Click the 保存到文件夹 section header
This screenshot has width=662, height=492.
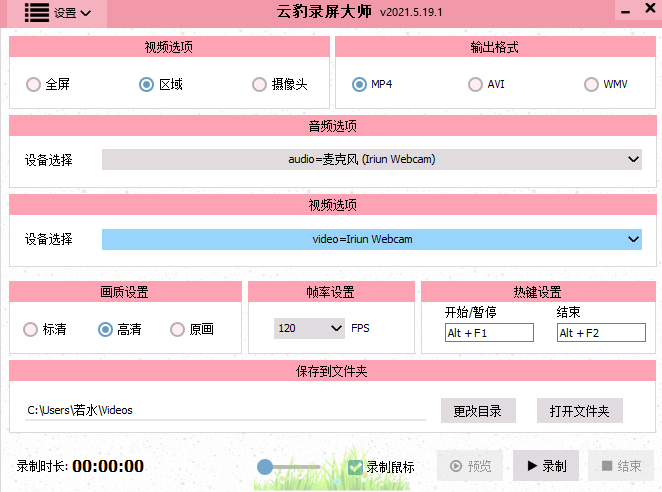click(x=332, y=371)
